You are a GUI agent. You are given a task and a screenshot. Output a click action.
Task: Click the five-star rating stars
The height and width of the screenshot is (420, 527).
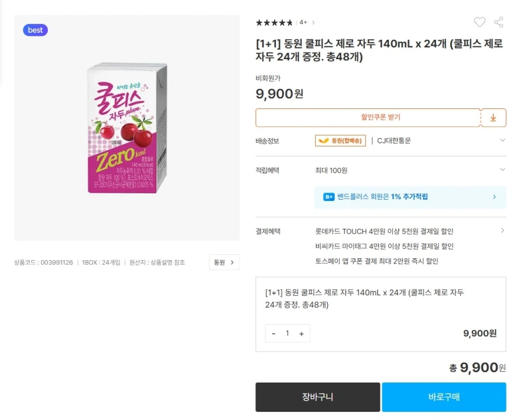(273, 22)
